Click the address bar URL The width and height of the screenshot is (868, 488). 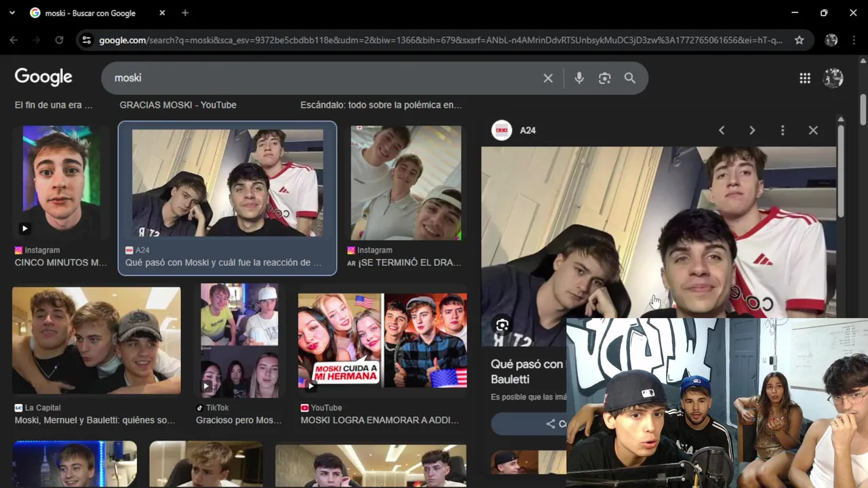(x=441, y=40)
